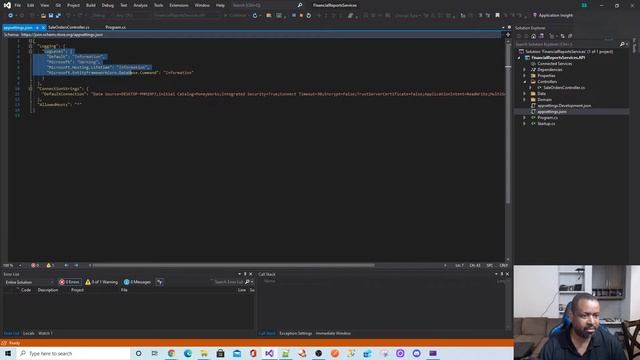Click the Controllers folder icon
The image size is (640, 360).
tap(533, 82)
